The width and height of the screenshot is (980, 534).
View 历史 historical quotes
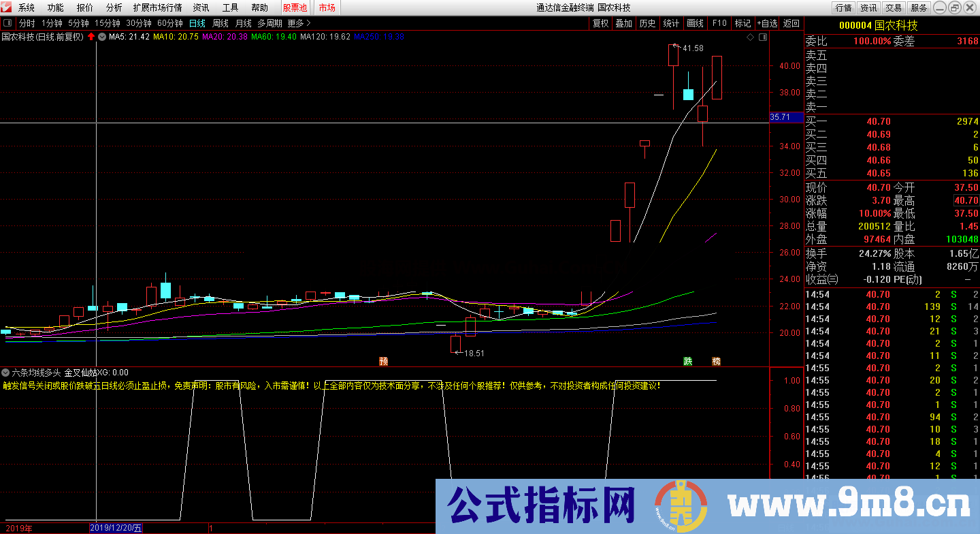click(x=648, y=22)
